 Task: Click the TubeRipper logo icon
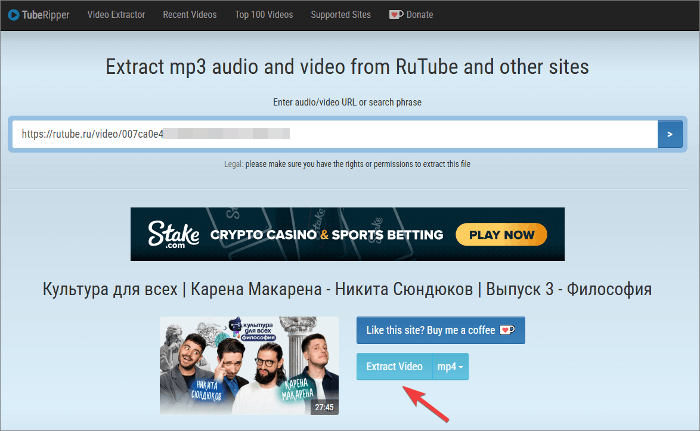pyautogui.click(x=13, y=15)
